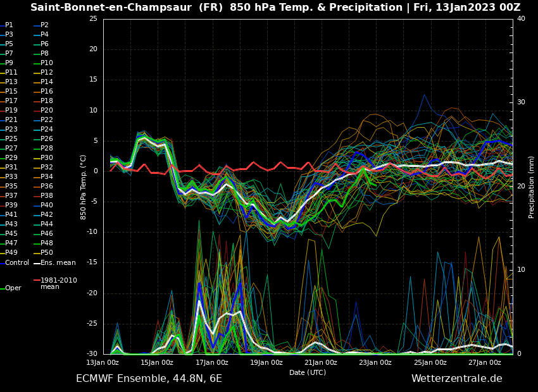The width and height of the screenshot is (538, 392).
Task: Select the P50 legend entry
Action: point(47,253)
